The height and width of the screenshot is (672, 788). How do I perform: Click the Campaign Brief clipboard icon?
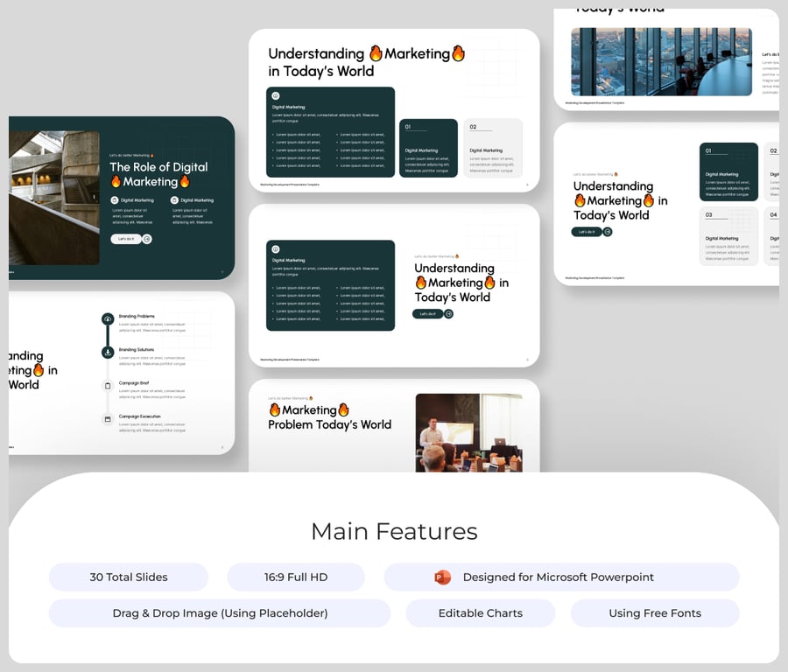pos(108,386)
